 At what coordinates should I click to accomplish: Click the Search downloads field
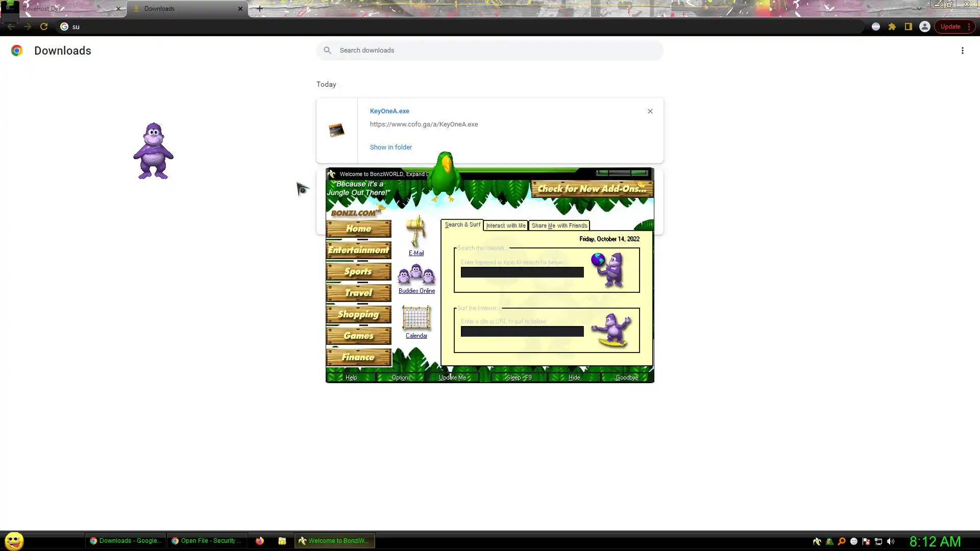click(x=490, y=51)
